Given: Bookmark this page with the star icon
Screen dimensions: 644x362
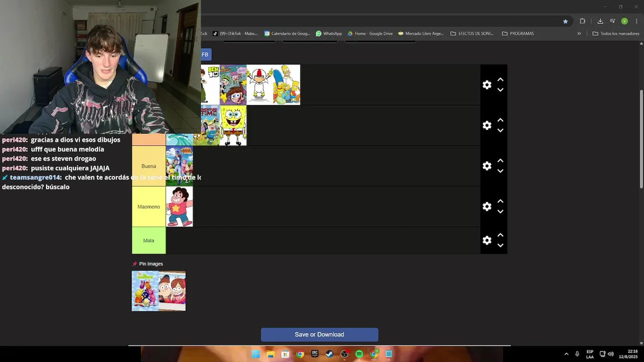Looking at the screenshot, I should tap(566, 21).
